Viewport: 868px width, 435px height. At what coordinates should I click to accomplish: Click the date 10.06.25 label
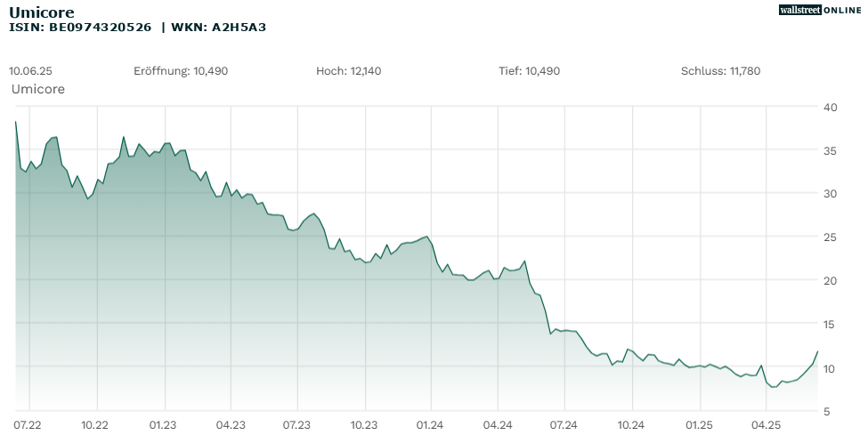(30, 71)
